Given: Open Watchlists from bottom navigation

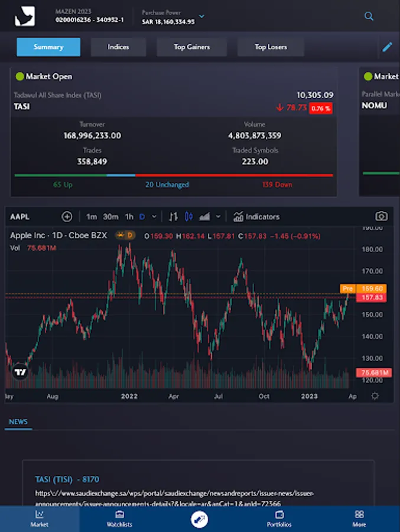Looking at the screenshot, I should (x=119, y=519).
